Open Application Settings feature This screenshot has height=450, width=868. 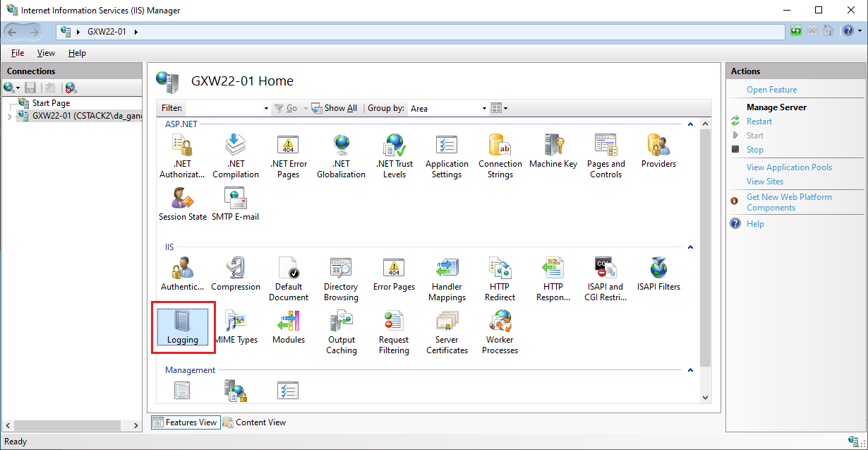click(447, 156)
